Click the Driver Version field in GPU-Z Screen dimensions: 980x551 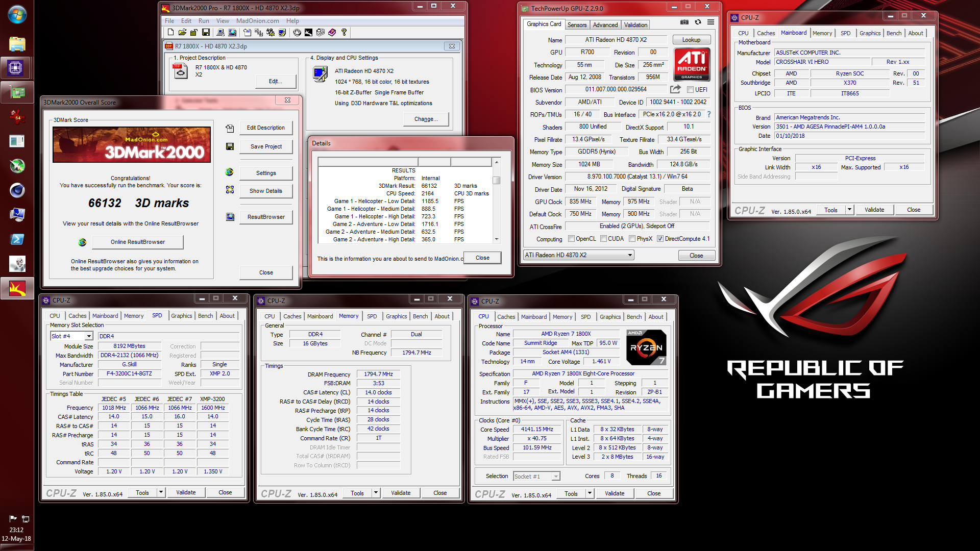coord(637,177)
